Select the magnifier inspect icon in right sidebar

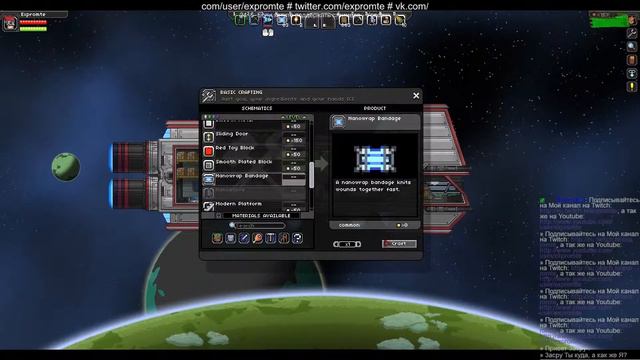pos(632,47)
